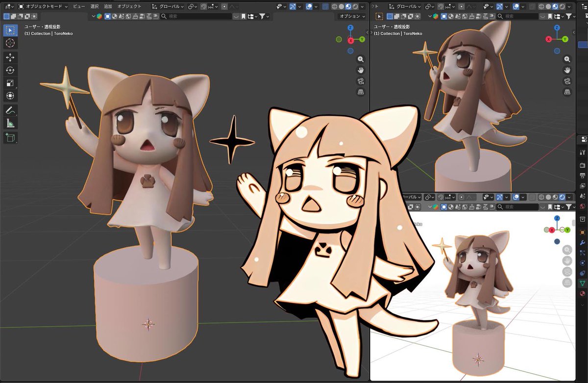Screen dimensions: 588x383
Task: Select the 3D Cursor tool
Action: [x=10, y=43]
